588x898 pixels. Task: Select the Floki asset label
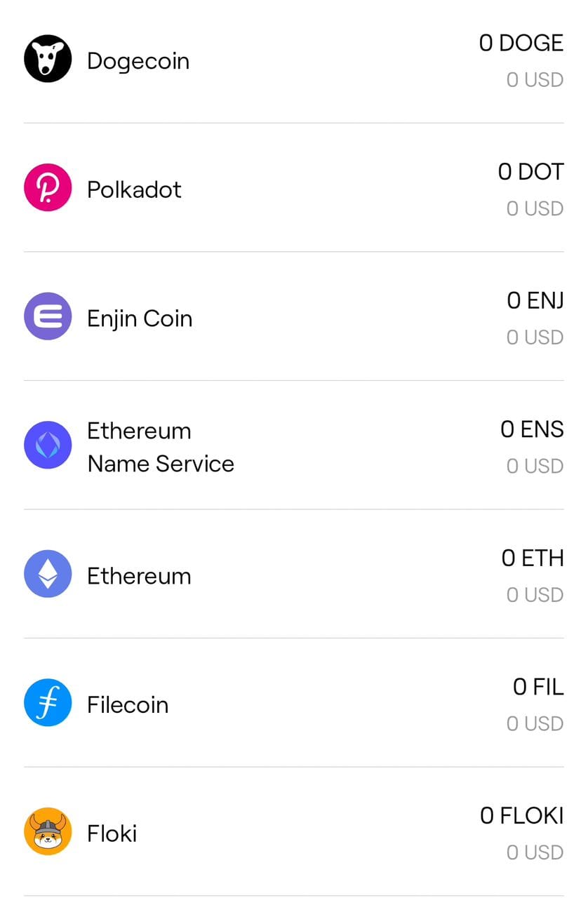(112, 833)
